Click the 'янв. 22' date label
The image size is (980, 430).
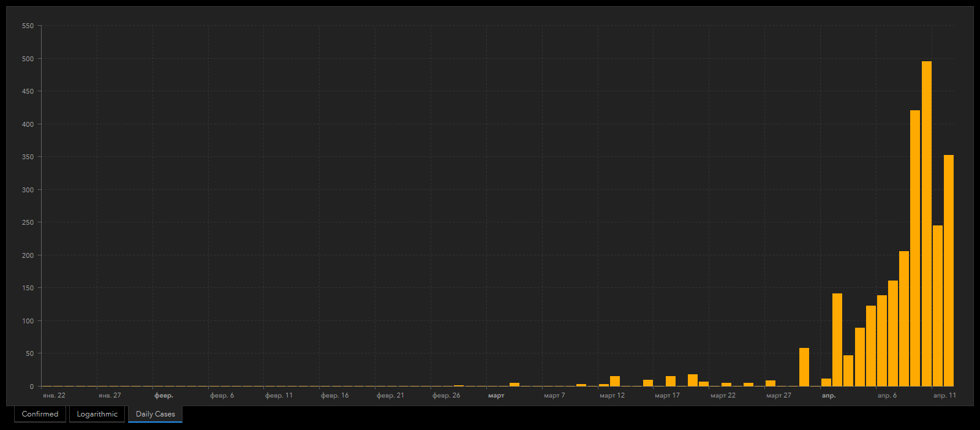tap(54, 396)
